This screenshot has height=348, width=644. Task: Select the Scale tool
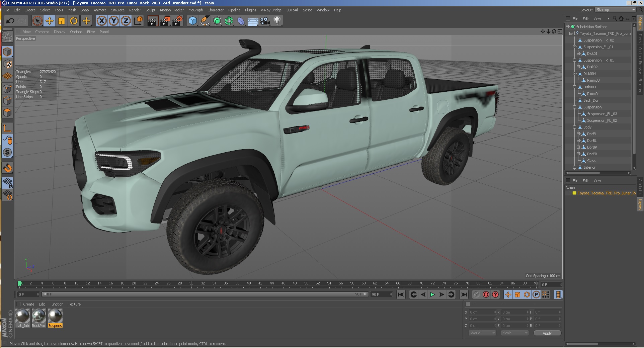point(62,21)
